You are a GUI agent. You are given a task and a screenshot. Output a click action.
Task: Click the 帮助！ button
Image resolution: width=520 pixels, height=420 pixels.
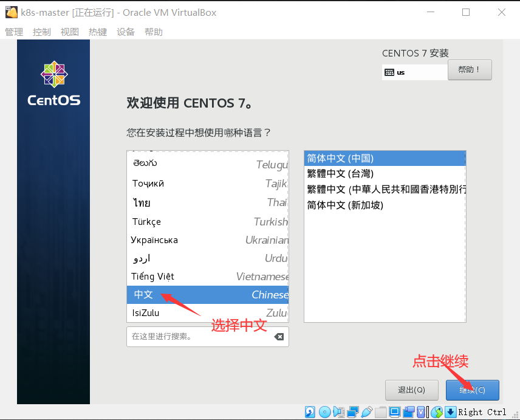point(470,69)
